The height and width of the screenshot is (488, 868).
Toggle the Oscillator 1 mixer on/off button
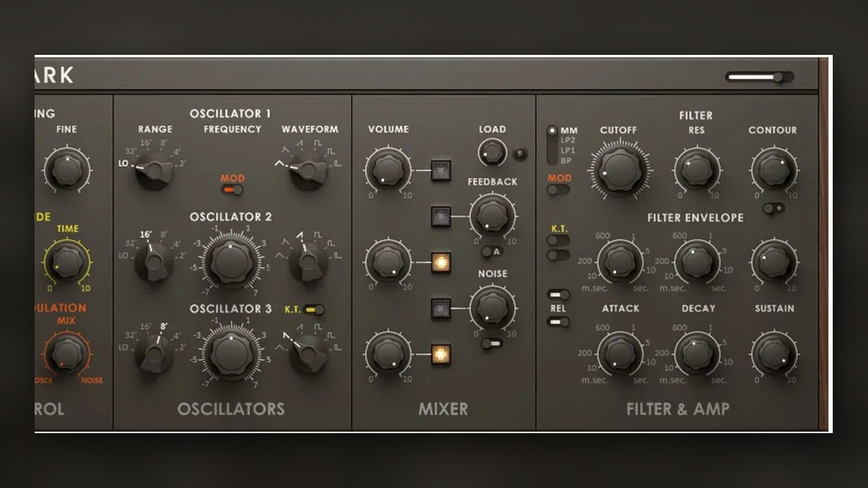coord(441,171)
